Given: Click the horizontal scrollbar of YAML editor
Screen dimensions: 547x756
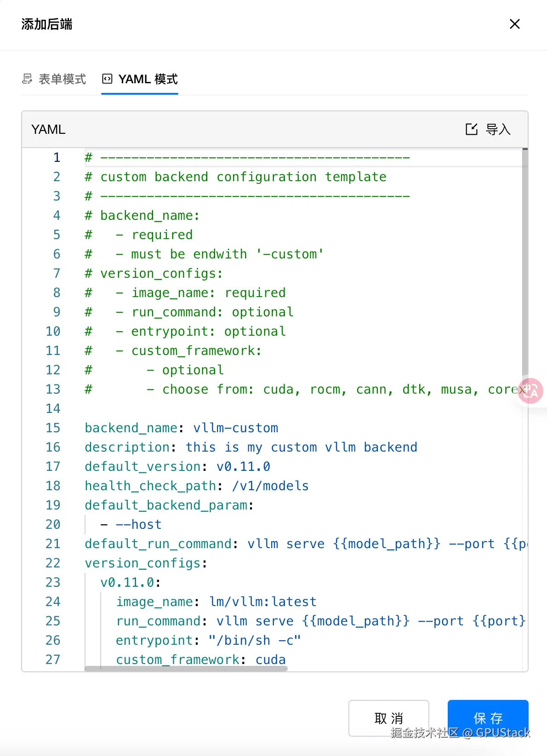Looking at the screenshot, I should pos(186,668).
